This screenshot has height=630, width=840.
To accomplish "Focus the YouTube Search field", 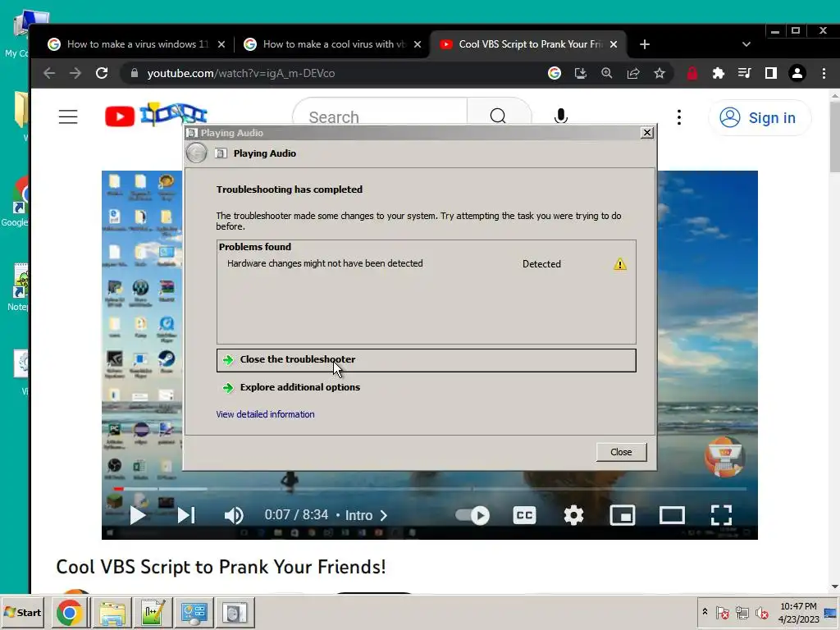I will (381, 115).
